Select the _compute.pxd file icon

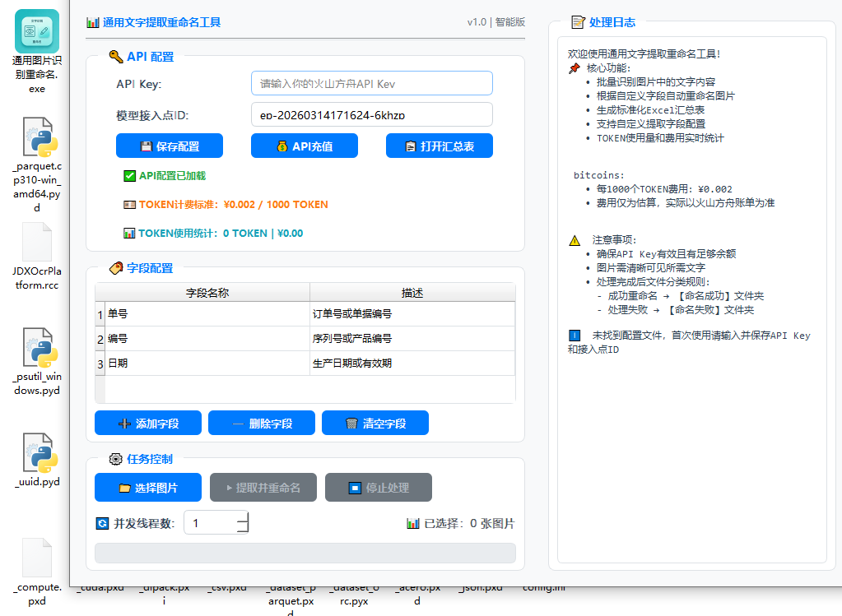37,559
